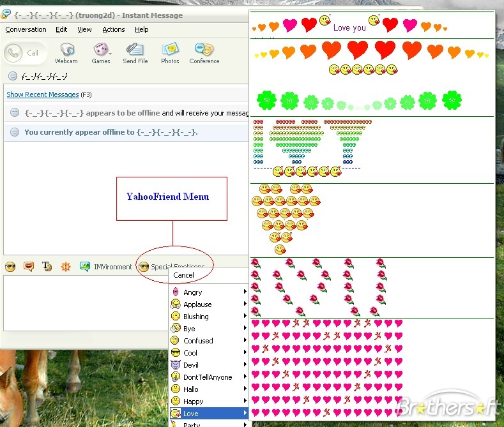Choose Cancel in the emoticon menu
Viewport: 504px width, 427px height.
point(183,275)
